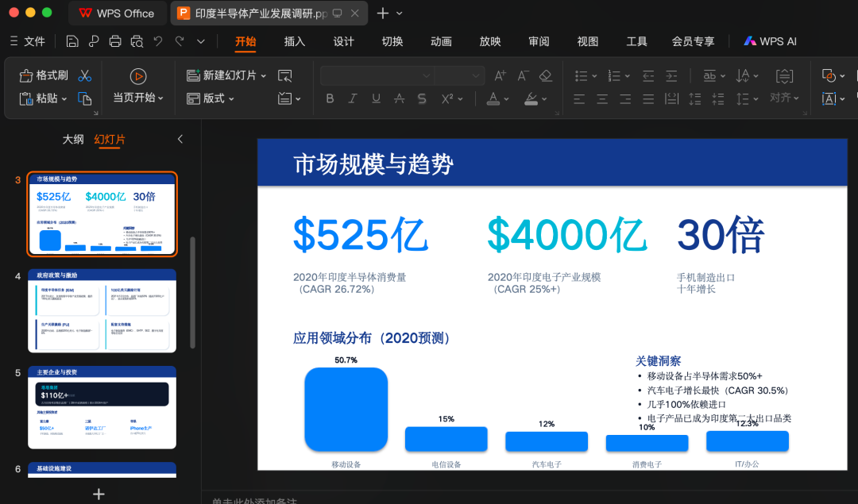This screenshot has width=858, height=504.
Task: Switch to the 设计 tab
Action: pyautogui.click(x=344, y=41)
